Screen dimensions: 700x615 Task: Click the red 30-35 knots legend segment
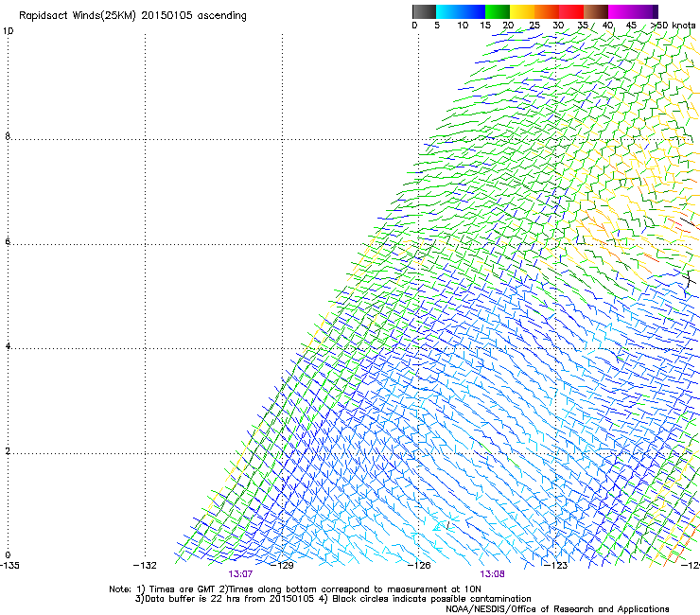571,11
